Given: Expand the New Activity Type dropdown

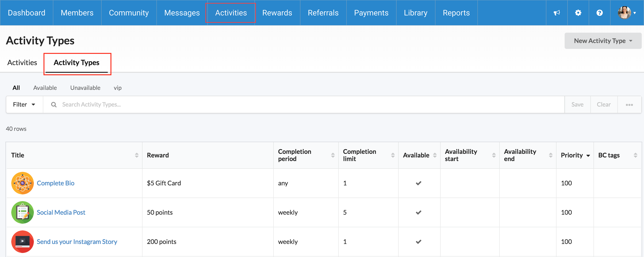Looking at the screenshot, I should click(x=603, y=41).
